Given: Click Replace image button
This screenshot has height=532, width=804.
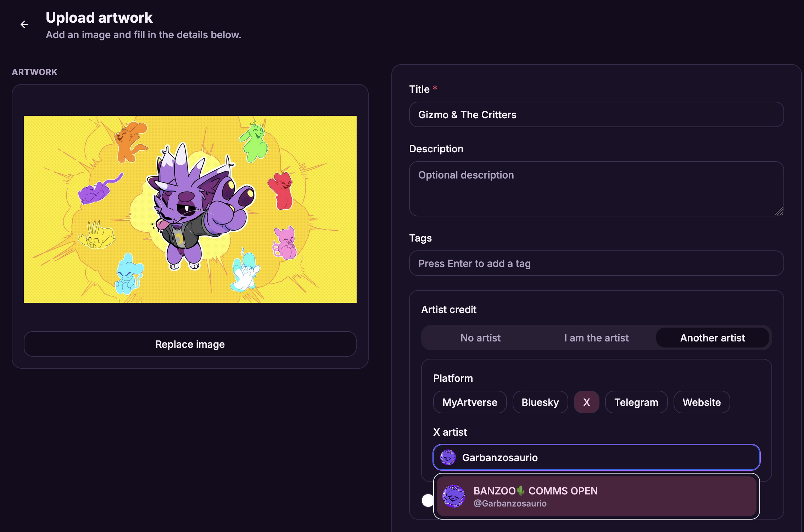Looking at the screenshot, I should point(190,344).
